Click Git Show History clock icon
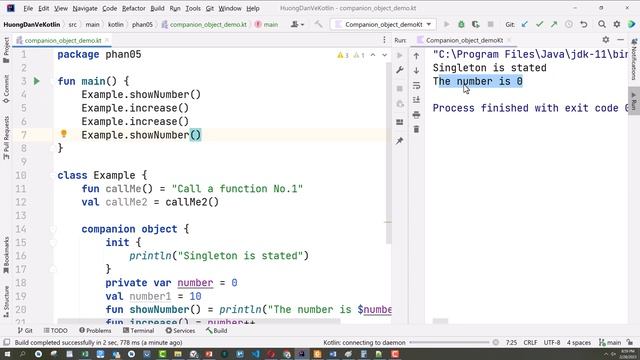The height and width of the screenshot is (360, 640). point(569,24)
